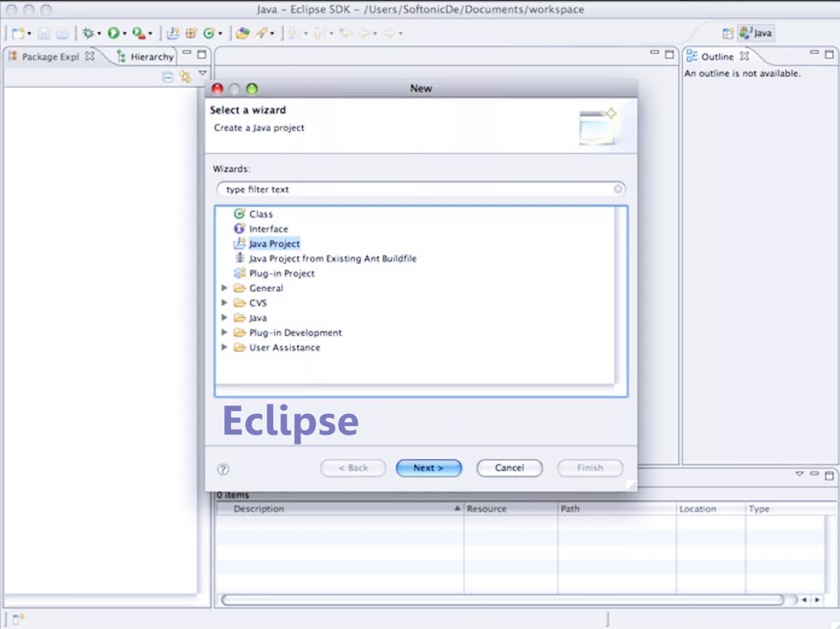
Task: Click the Cancel button
Action: [510, 468]
